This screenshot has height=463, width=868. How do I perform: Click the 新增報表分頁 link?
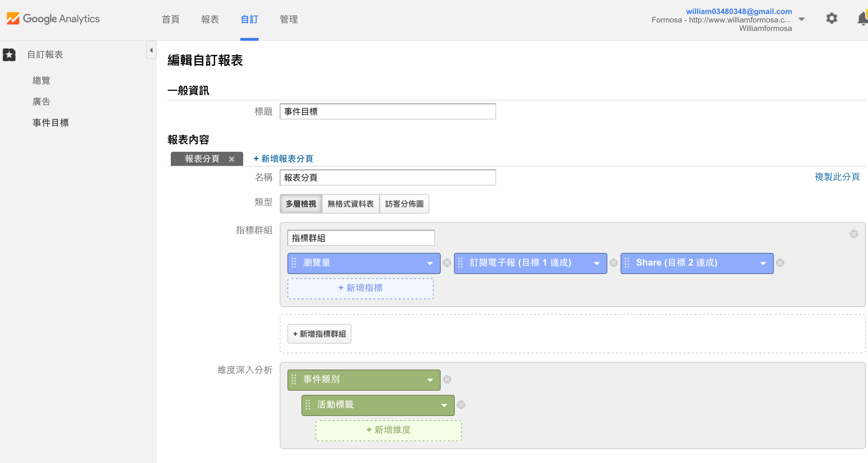pos(283,159)
